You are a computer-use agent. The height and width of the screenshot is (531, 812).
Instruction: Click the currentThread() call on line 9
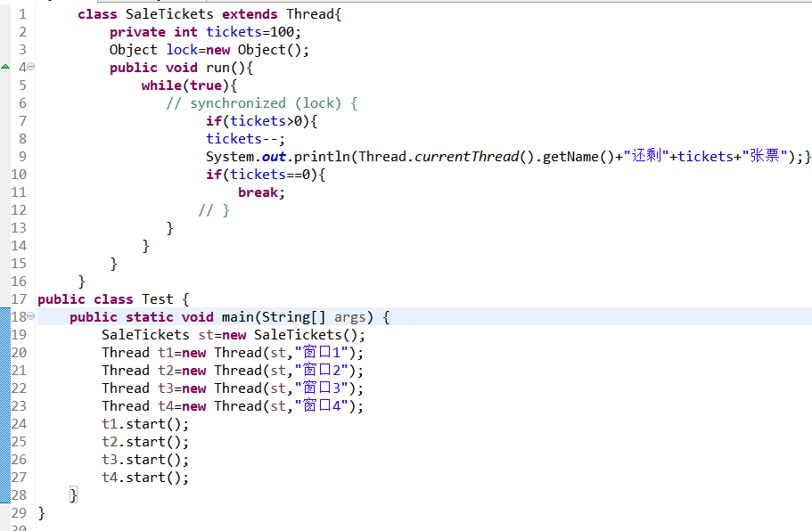[x=474, y=157]
